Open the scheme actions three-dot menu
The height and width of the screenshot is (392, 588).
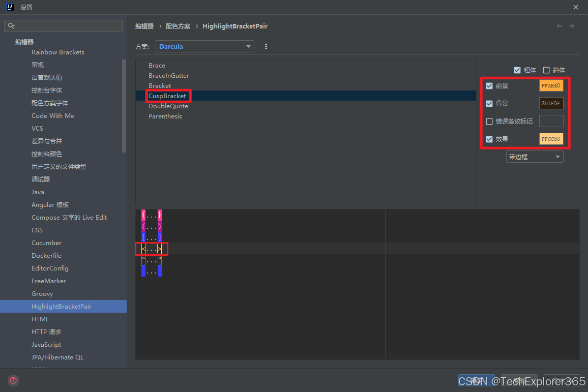coord(266,46)
